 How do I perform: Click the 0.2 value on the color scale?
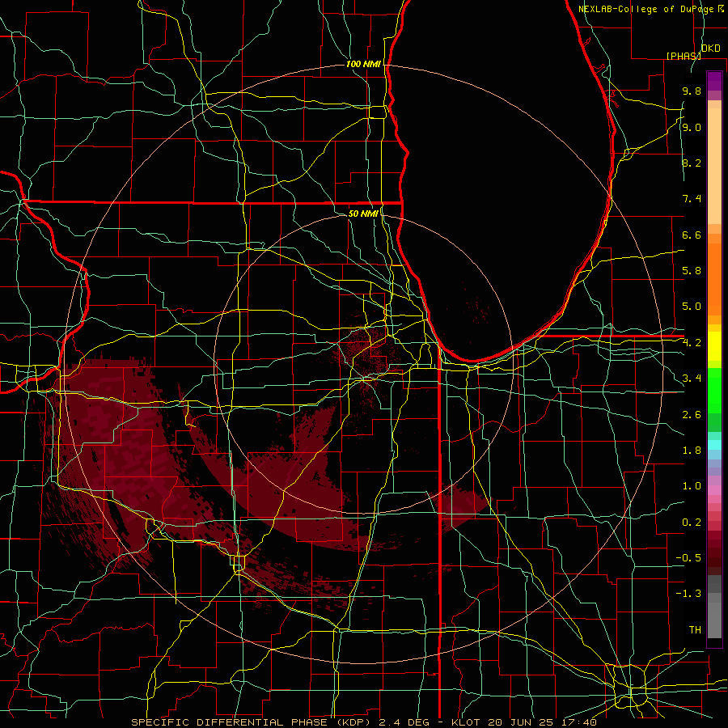tap(692, 523)
